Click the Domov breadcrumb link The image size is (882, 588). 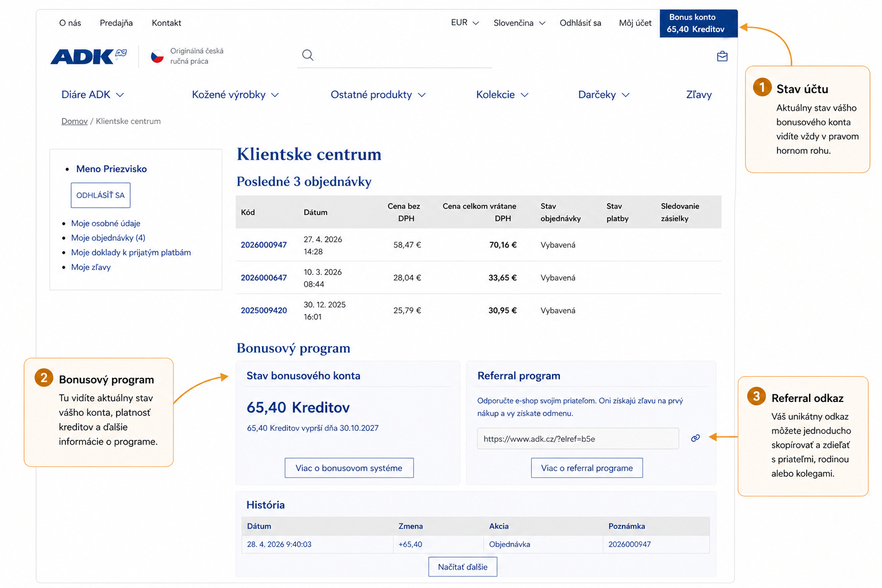(x=75, y=121)
